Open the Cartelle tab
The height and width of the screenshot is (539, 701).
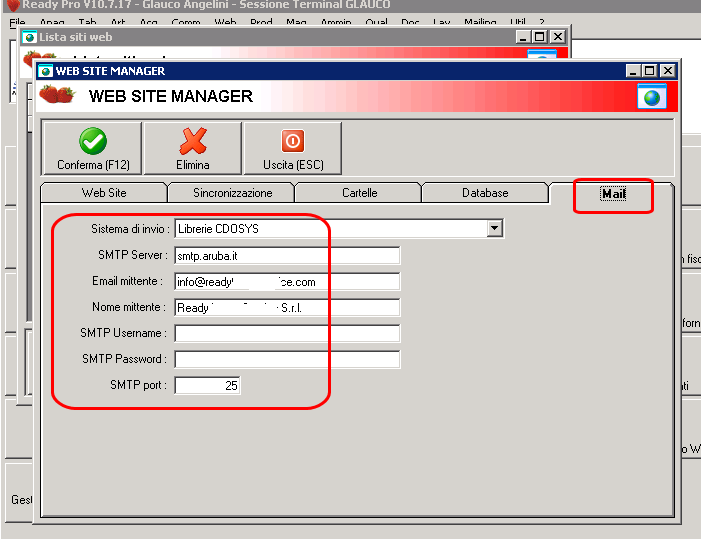click(359, 193)
